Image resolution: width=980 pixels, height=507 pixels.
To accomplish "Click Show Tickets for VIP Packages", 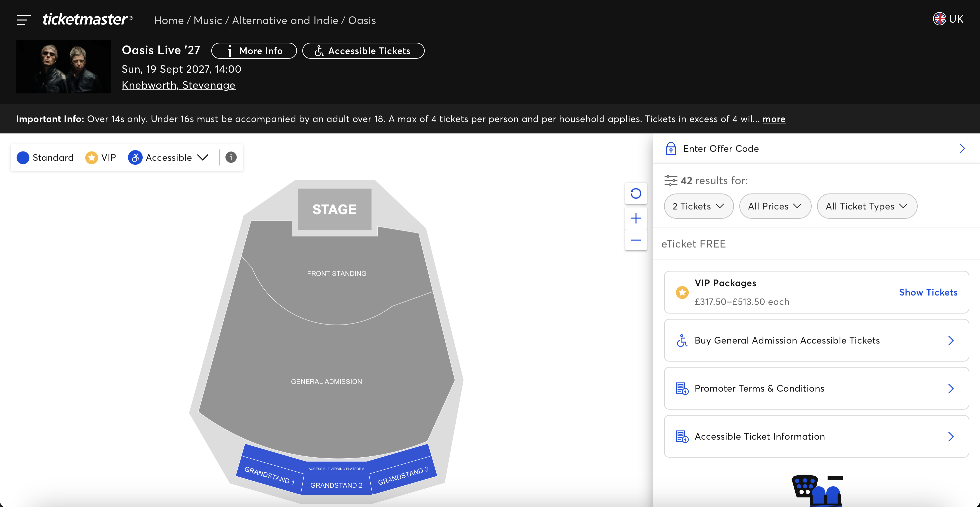I will 928,292.
